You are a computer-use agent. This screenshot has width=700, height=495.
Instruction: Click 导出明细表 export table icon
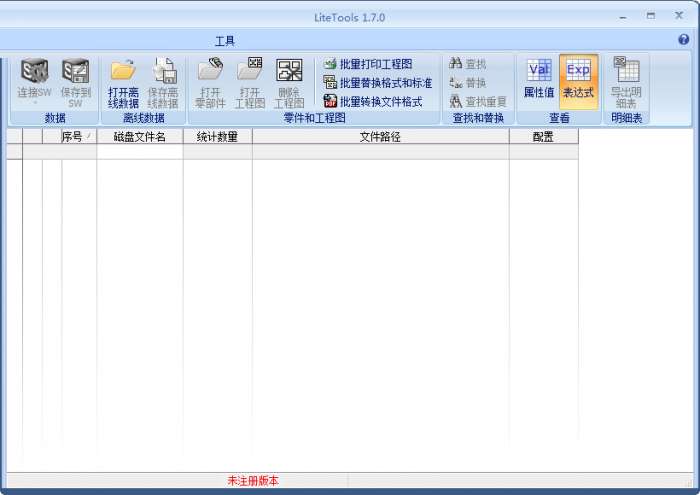(626, 70)
